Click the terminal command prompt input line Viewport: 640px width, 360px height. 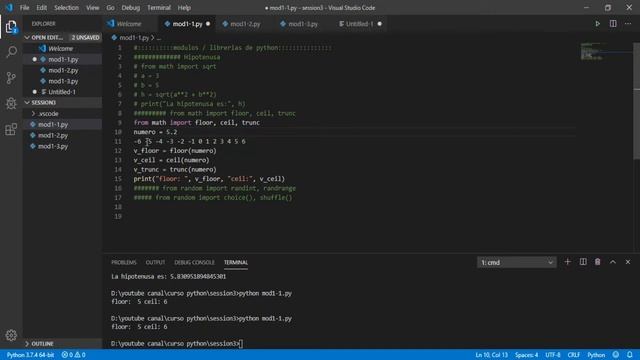pyautogui.click(x=177, y=344)
